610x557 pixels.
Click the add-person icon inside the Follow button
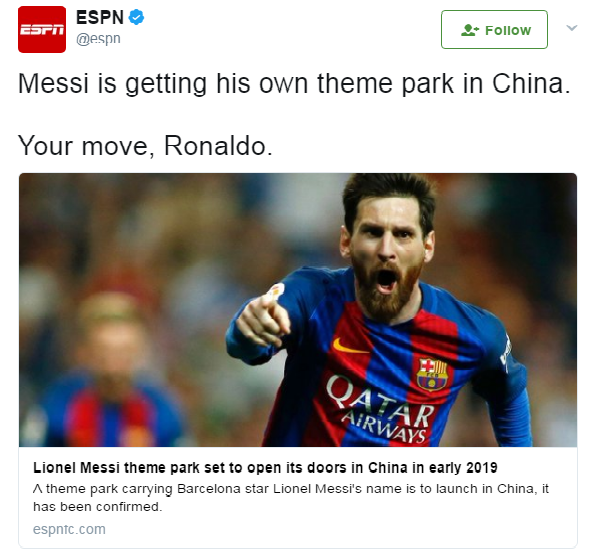pyautogui.click(x=470, y=30)
